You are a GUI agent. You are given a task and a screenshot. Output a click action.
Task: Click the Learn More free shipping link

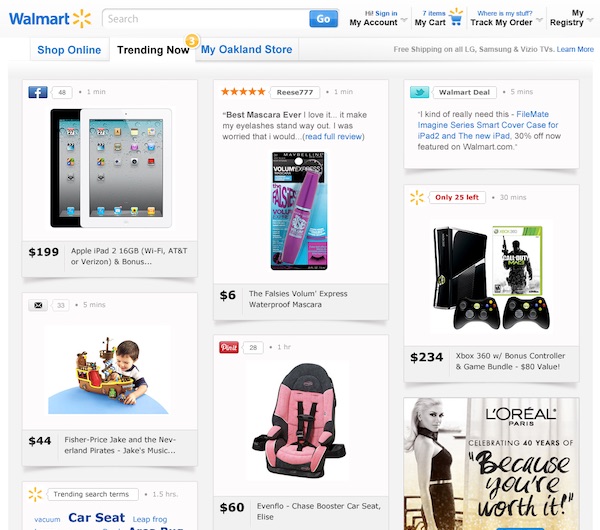(575, 49)
